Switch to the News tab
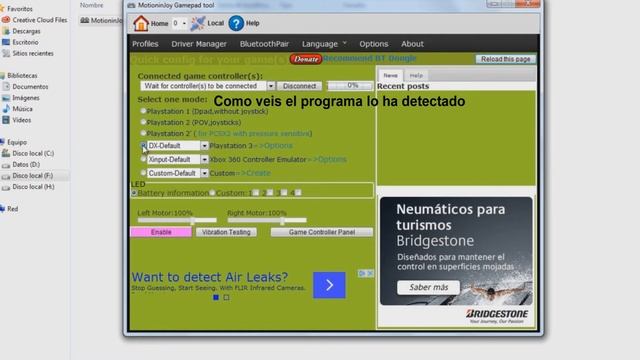This screenshot has height=360, width=640. (x=390, y=76)
